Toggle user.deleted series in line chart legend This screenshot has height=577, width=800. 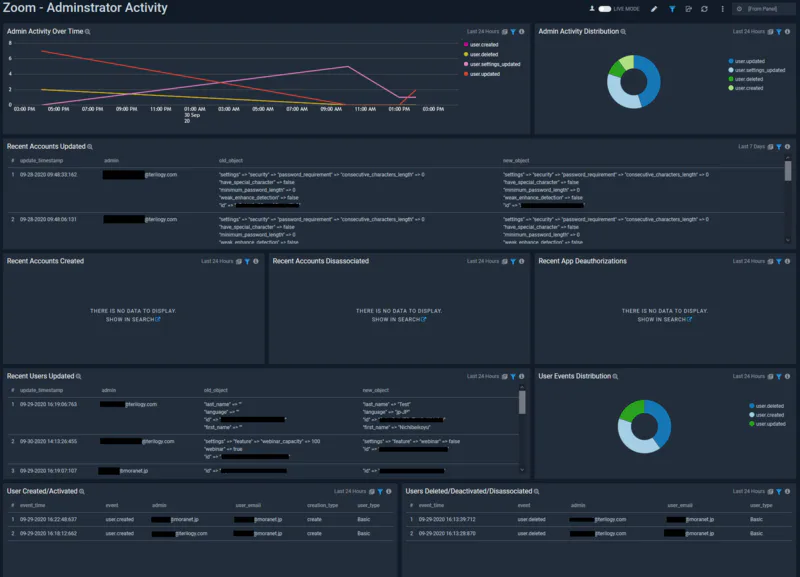tap(481, 55)
